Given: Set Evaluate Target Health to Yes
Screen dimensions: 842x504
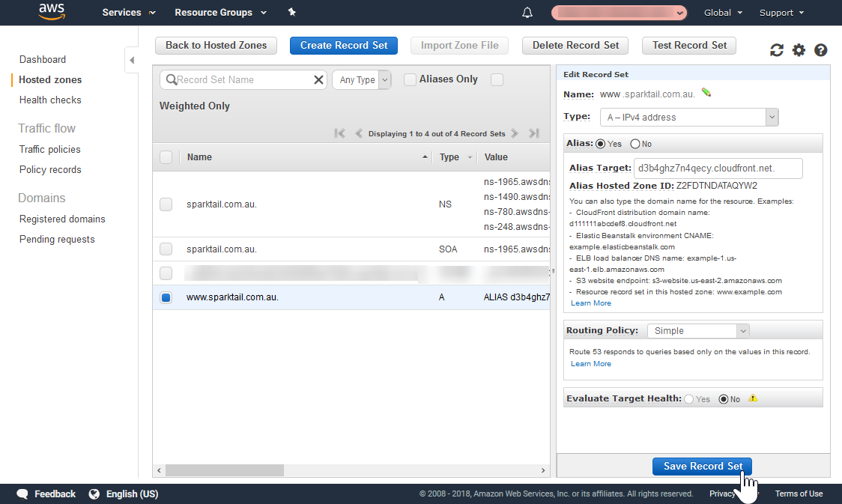Looking at the screenshot, I should pos(688,399).
